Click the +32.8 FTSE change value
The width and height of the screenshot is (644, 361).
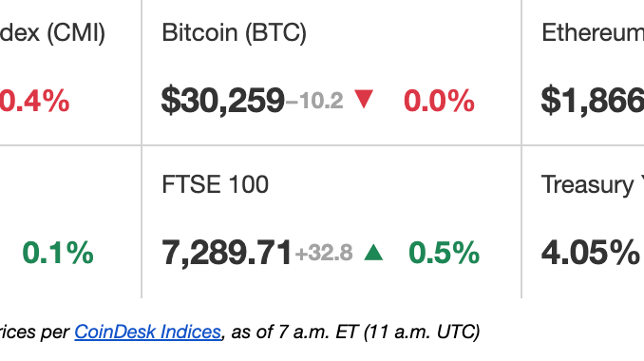[x=324, y=253]
